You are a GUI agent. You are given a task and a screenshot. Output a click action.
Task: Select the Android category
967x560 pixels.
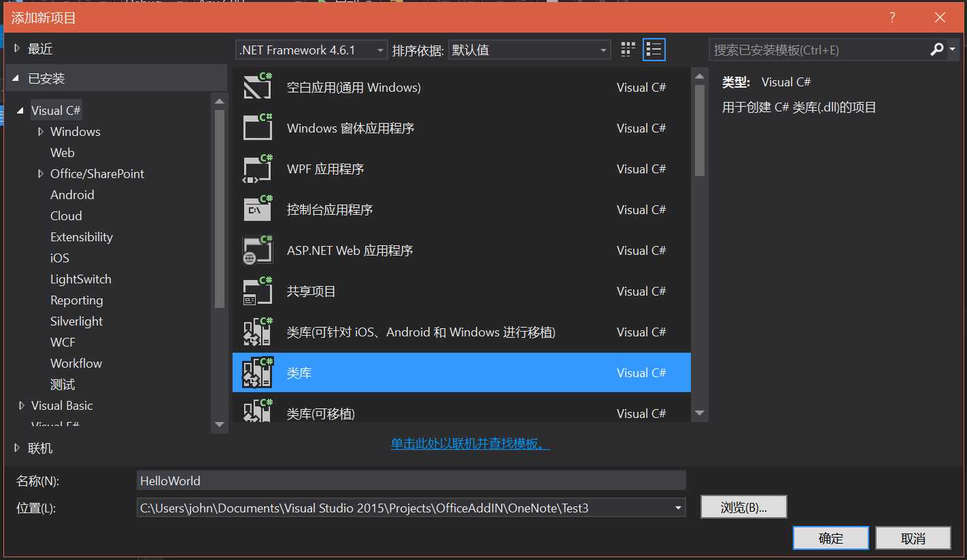tap(72, 195)
